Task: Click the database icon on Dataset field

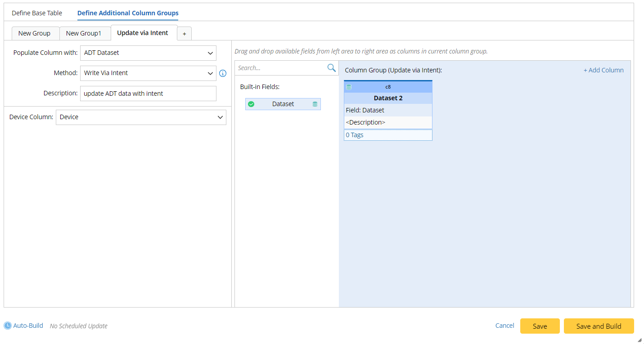Action: 315,104
